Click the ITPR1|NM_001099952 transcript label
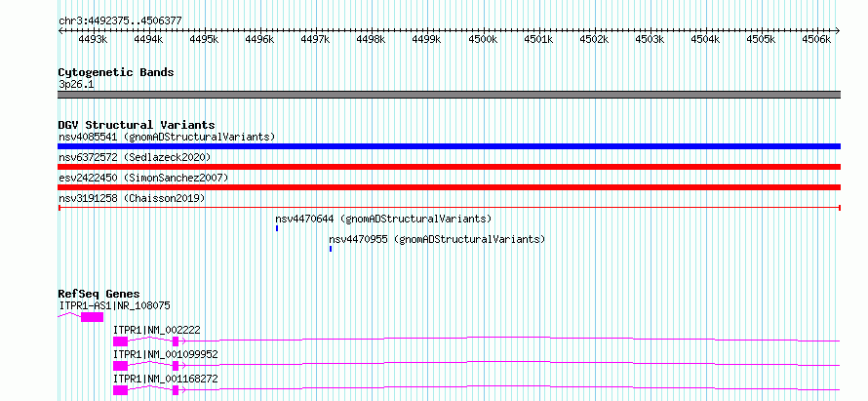The width and height of the screenshot is (868, 401). [166, 354]
